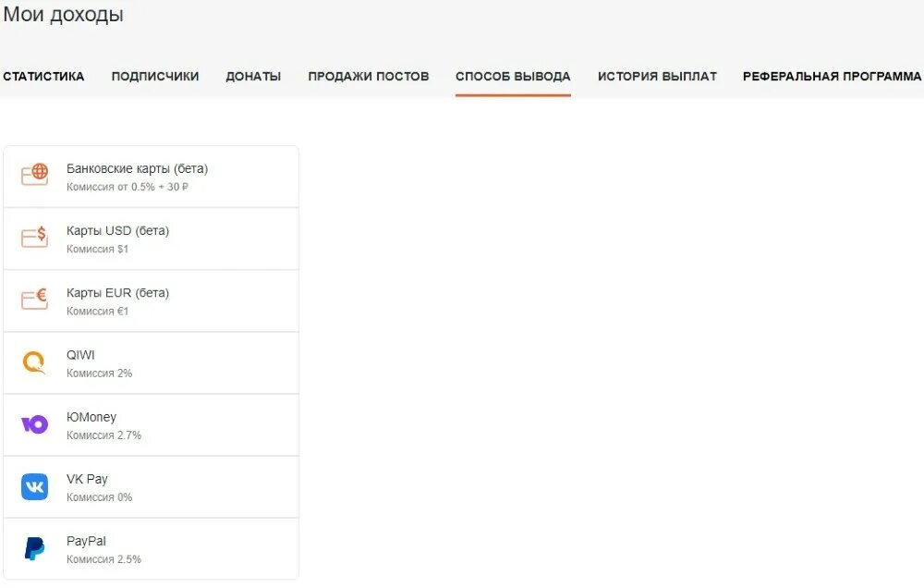Select PayPal withdrawal option
The width and height of the screenshot is (924, 588).
[152, 548]
